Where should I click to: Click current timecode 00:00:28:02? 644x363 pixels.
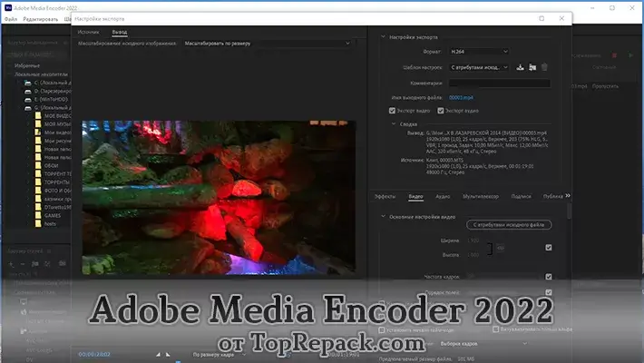pos(94,354)
